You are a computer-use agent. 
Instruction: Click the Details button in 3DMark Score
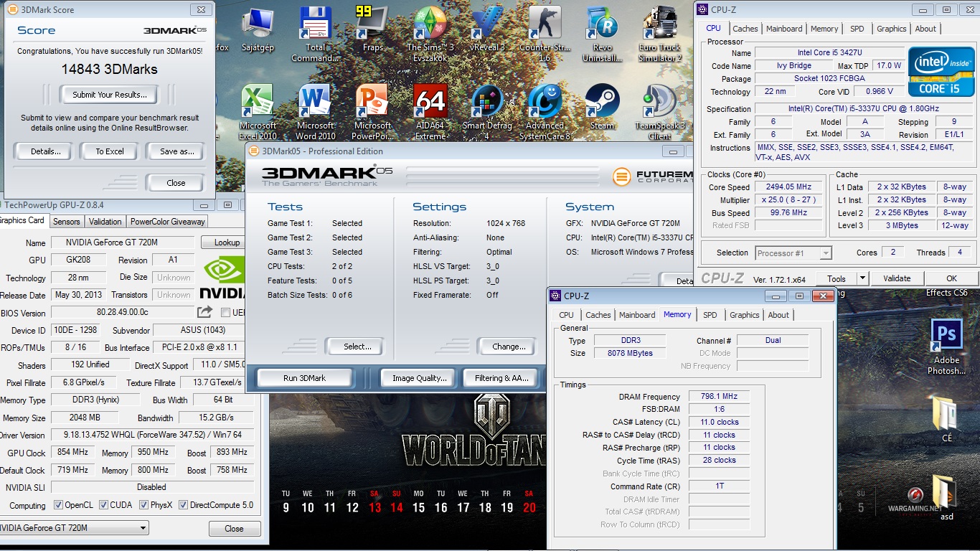point(45,151)
